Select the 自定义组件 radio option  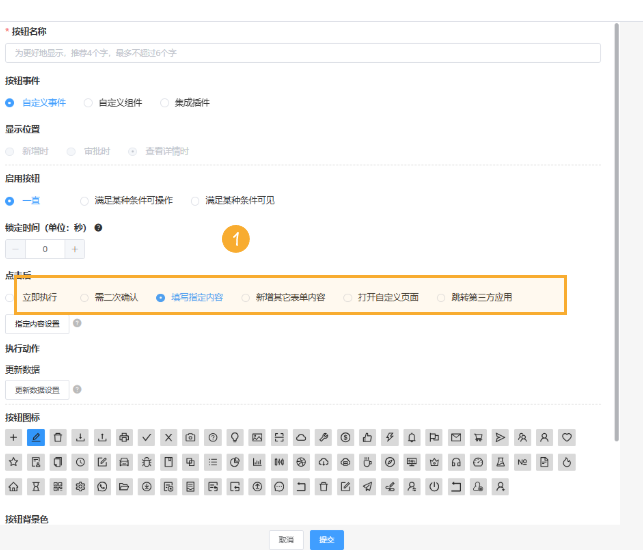coord(113,103)
